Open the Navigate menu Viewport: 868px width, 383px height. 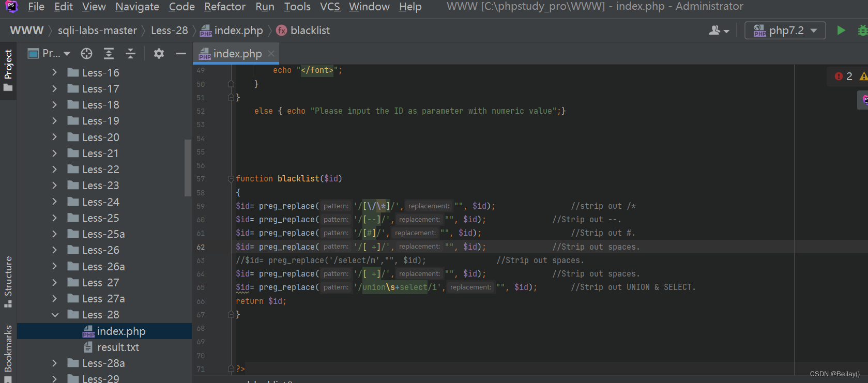(137, 7)
